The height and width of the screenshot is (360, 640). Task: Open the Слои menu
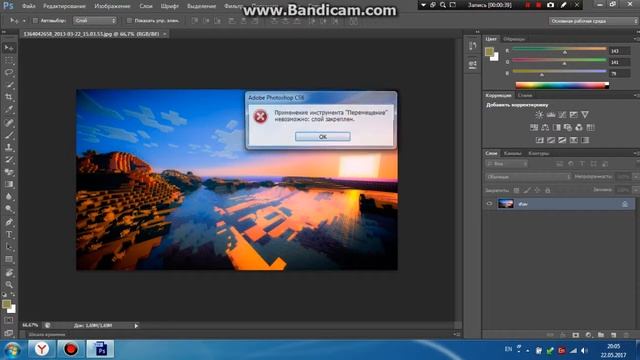pos(146,6)
